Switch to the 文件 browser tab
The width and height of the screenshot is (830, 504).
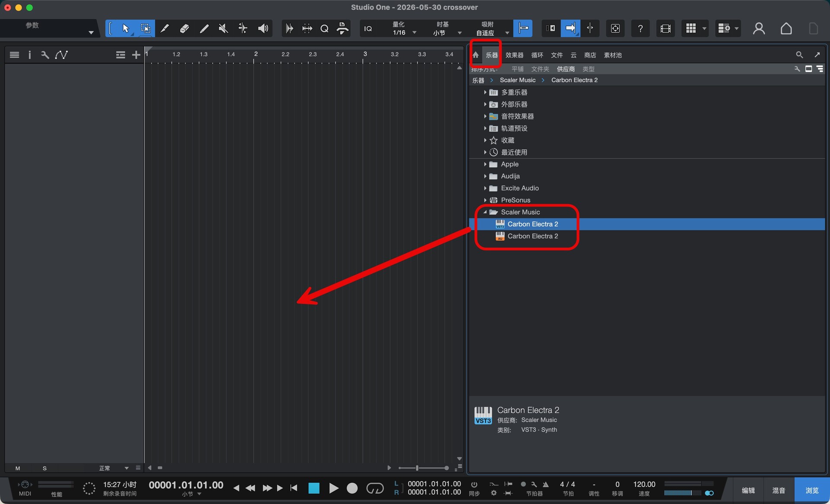pos(557,55)
